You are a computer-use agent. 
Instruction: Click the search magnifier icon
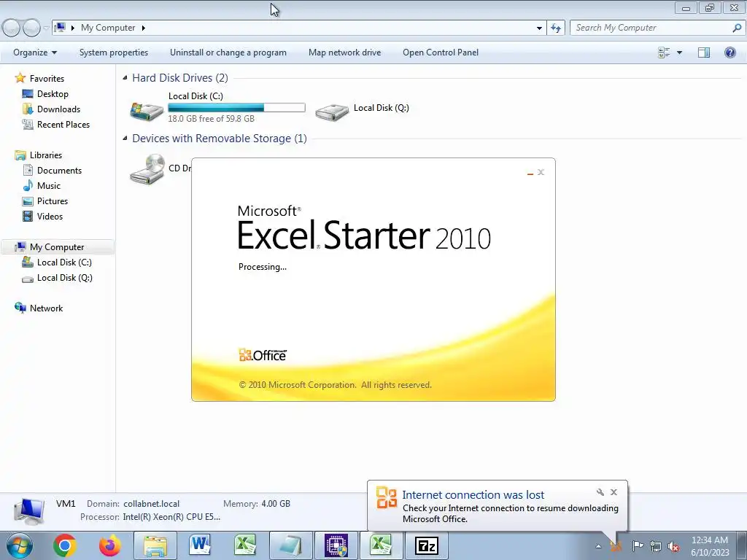(737, 28)
